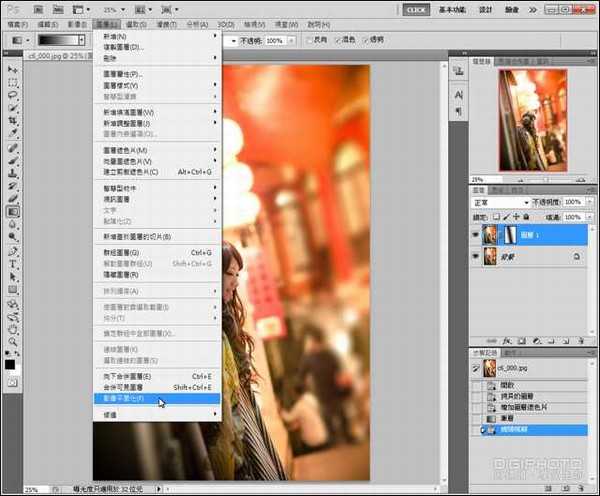Click the foreground color swatch
600x496 pixels.
(x=10, y=364)
